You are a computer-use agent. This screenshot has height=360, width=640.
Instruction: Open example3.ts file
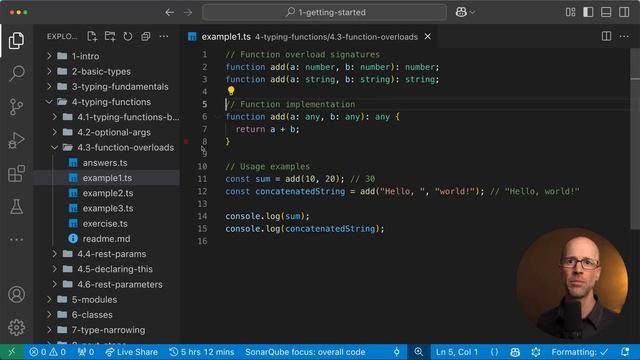click(107, 208)
